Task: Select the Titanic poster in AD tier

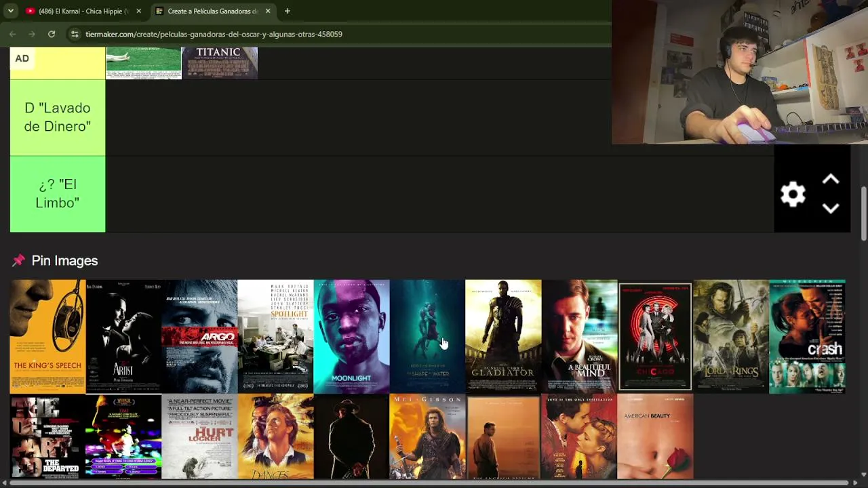Action: click(220, 63)
